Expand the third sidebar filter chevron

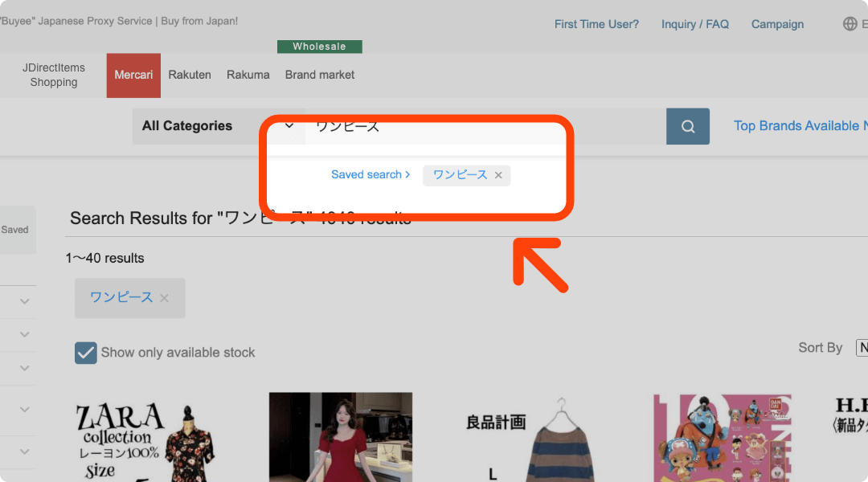click(x=24, y=368)
